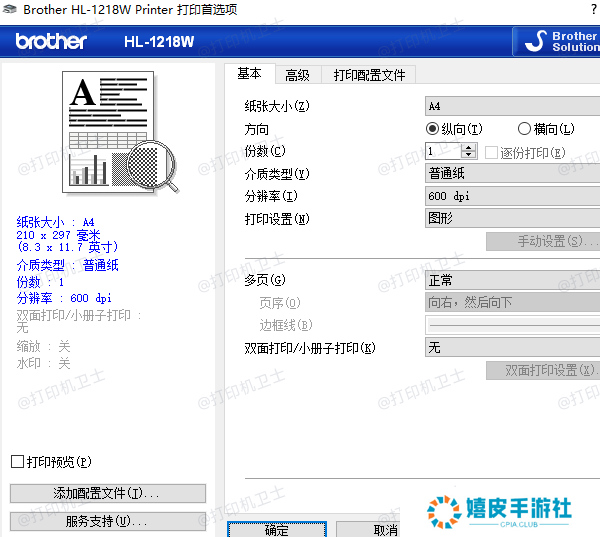Click the 分辨率 : 600 dpi summary text
This screenshot has width=600, height=537.
[64, 298]
